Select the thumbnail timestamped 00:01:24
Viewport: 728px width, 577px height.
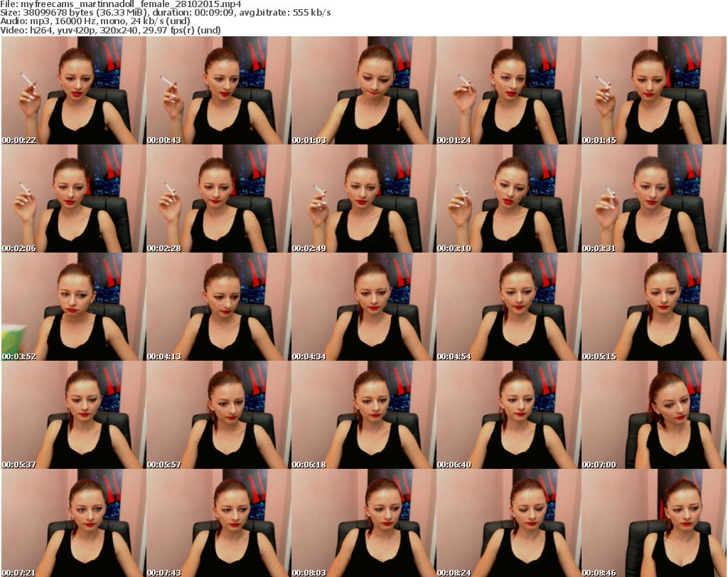508,90
